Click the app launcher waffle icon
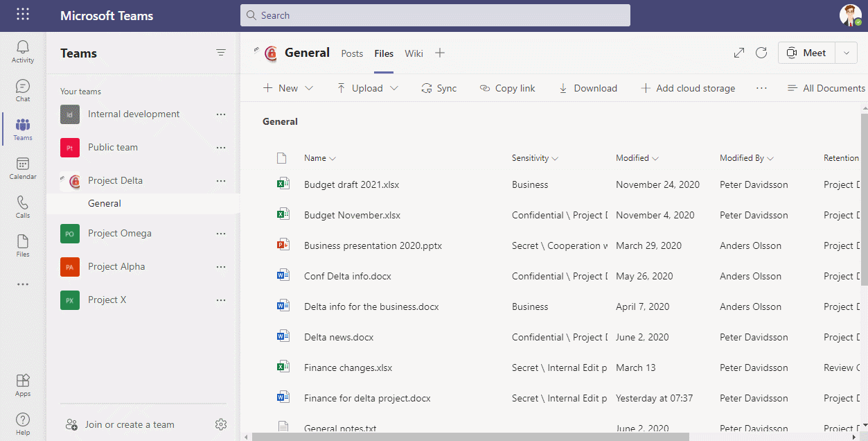Image resolution: width=868 pixels, height=441 pixels. [23, 15]
